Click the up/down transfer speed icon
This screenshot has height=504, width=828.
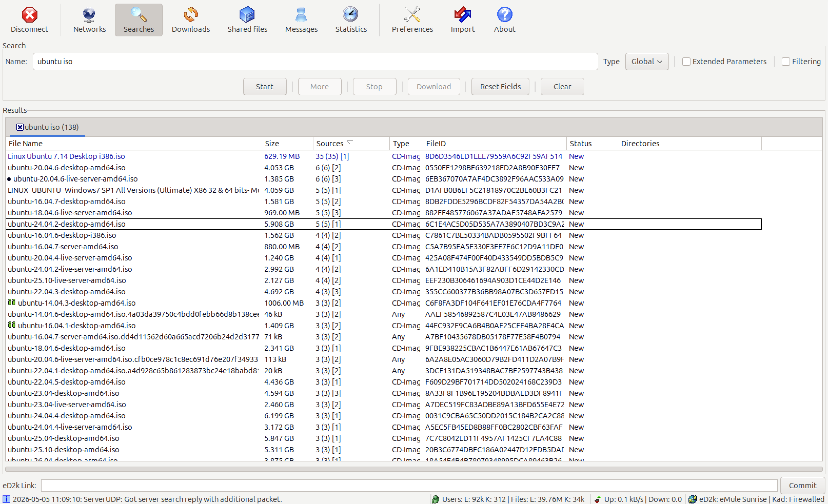597,499
